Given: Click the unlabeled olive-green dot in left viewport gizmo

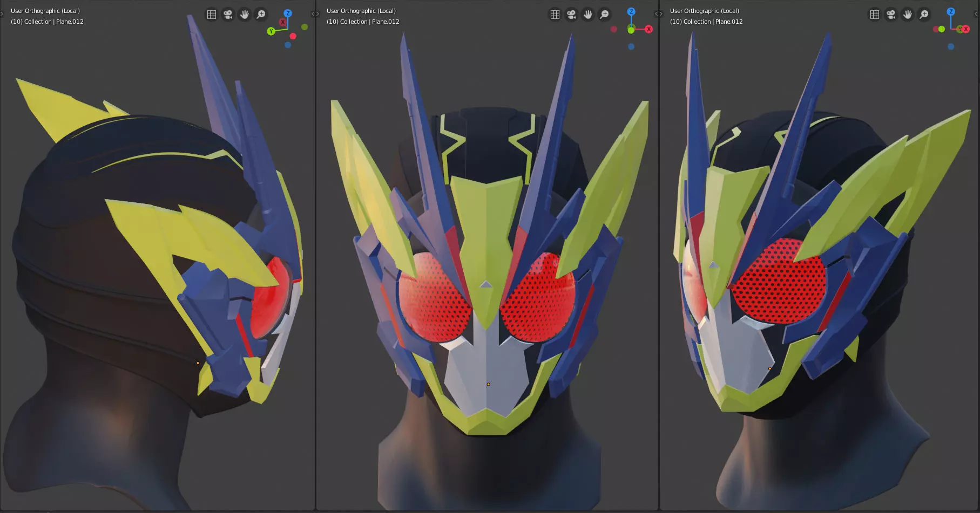Looking at the screenshot, I should [305, 27].
